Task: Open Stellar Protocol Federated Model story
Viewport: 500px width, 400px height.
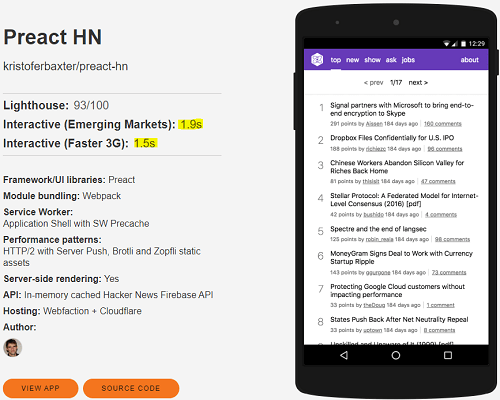Action: [x=404, y=200]
